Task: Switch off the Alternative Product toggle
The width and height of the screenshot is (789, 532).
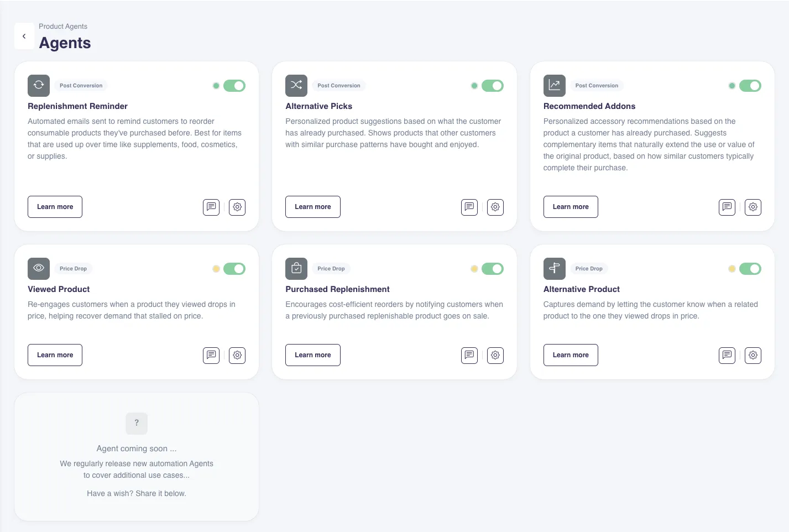Action: point(750,269)
